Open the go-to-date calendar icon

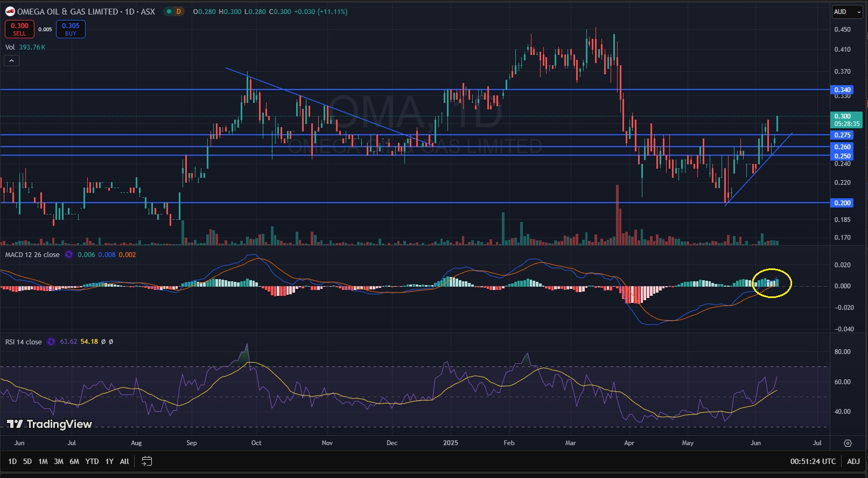(146, 461)
